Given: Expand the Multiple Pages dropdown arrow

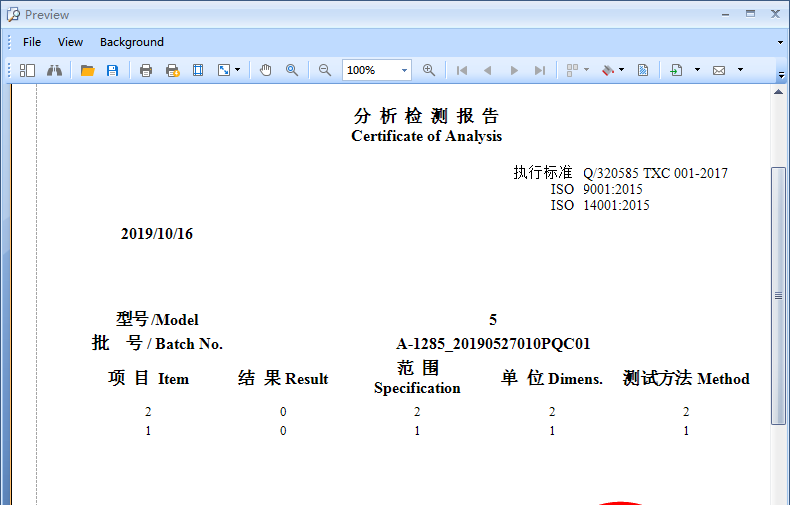Looking at the screenshot, I should pos(586,70).
